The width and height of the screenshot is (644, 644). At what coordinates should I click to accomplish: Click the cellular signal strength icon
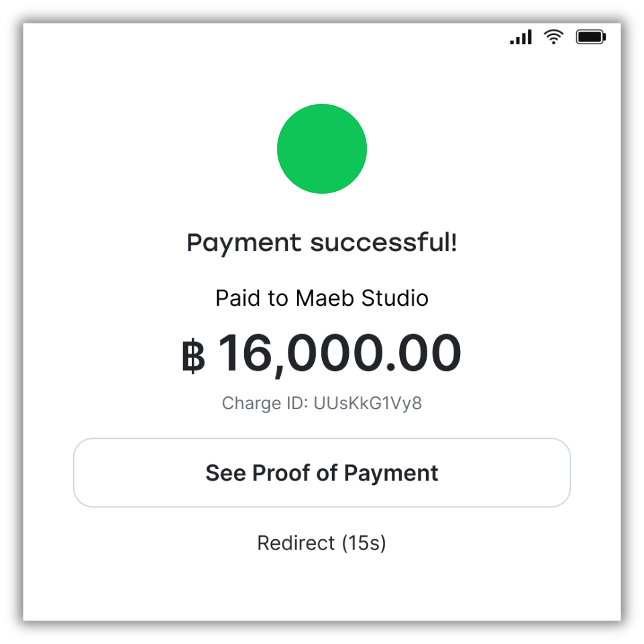pos(521,37)
